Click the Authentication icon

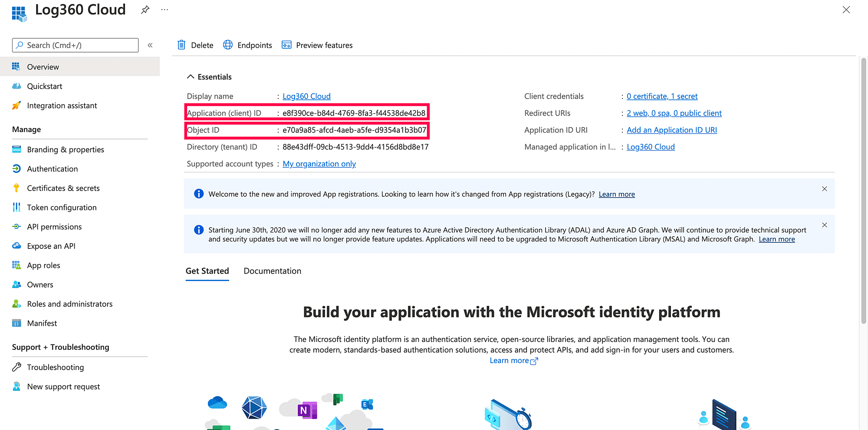click(x=16, y=169)
